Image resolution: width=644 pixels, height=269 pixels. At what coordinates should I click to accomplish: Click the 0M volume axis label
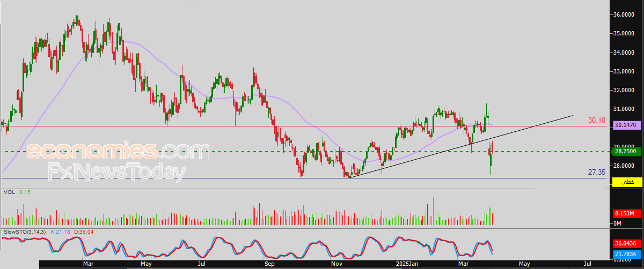point(618,223)
